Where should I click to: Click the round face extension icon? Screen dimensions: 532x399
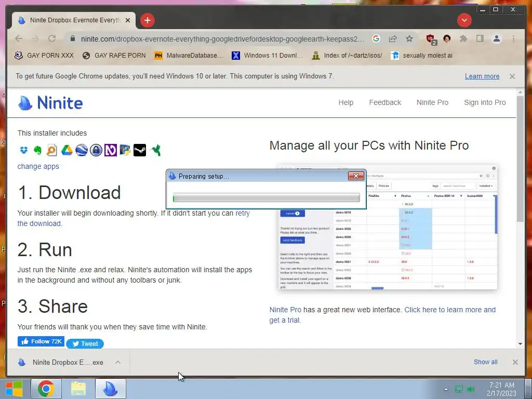(447, 38)
